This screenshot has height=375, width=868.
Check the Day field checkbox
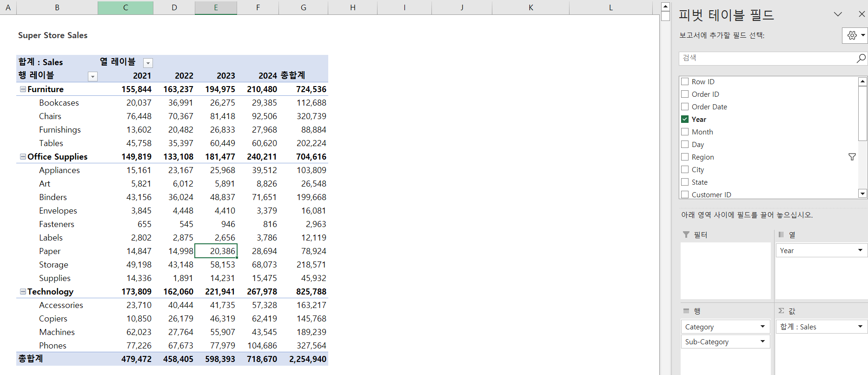685,144
